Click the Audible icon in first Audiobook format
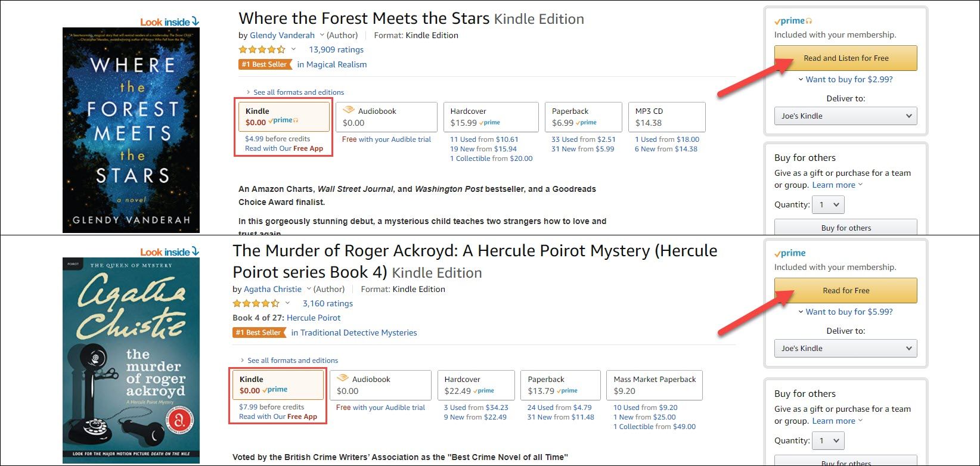 (x=348, y=110)
